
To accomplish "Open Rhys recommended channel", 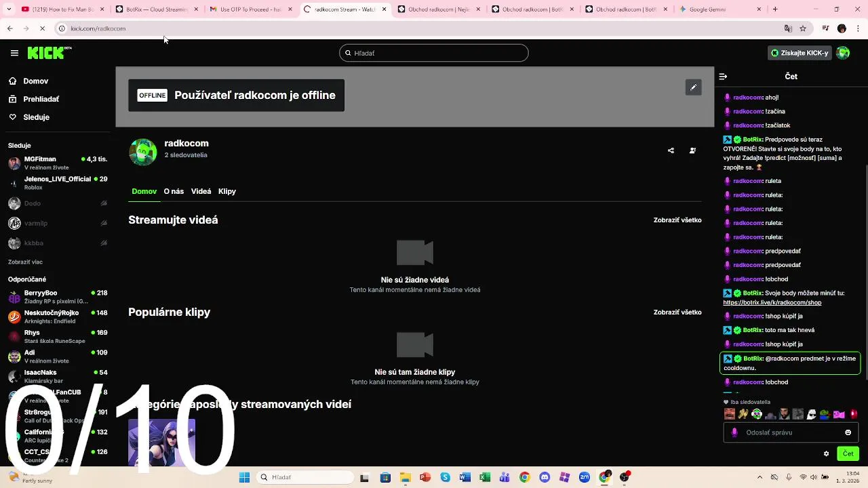I will 58,337.
